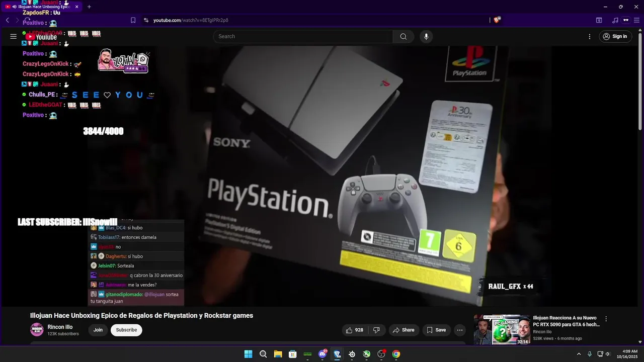Click the youtube.com address bar URL

(x=191, y=20)
